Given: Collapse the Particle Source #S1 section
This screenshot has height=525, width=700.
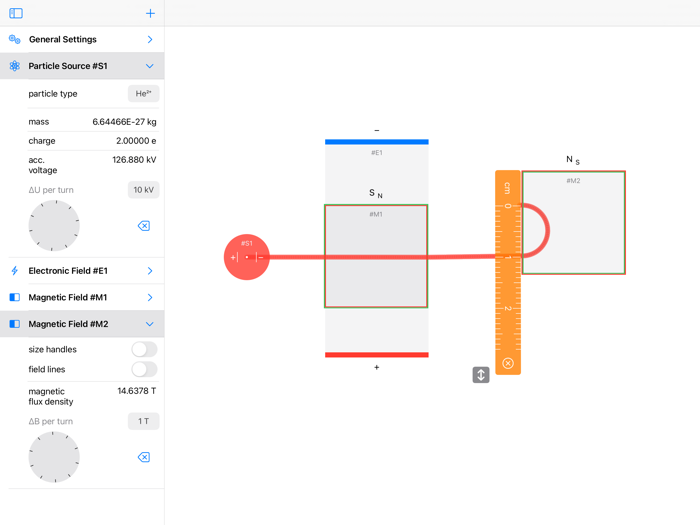Looking at the screenshot, I should coord(150,66).
